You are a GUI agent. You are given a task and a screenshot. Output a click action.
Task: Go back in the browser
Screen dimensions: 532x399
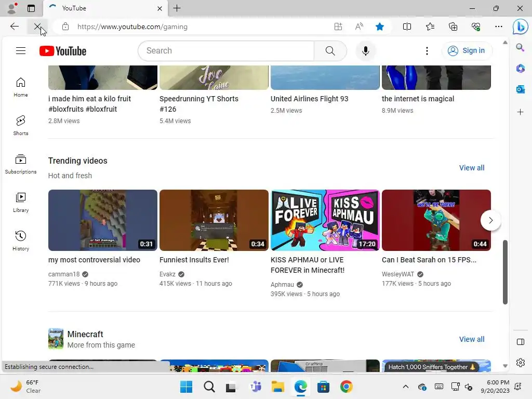coord(14,26)
